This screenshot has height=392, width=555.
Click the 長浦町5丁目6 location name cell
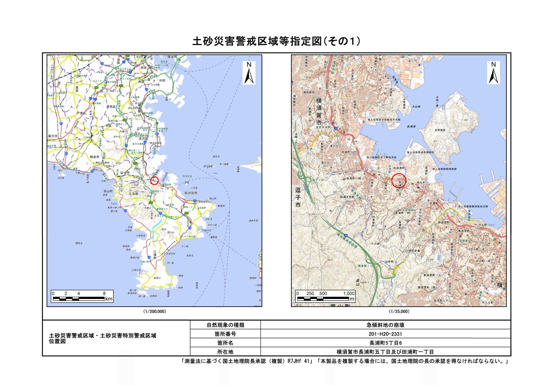385,343
